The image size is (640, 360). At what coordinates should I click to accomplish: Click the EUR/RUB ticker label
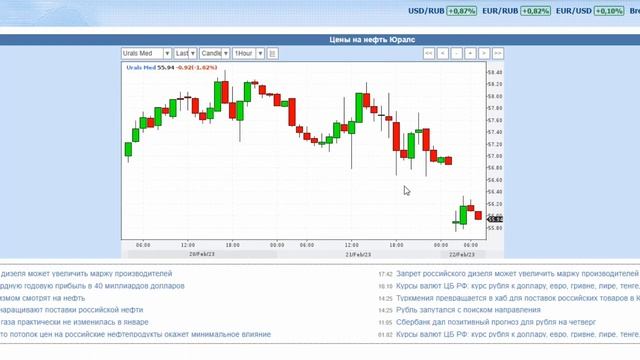click(500, 11)
